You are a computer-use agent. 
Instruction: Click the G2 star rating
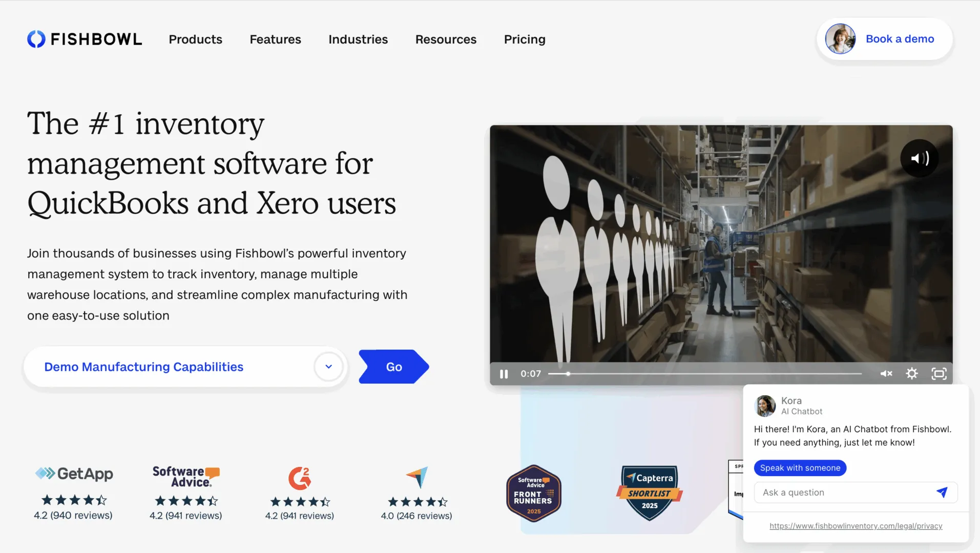300,502
